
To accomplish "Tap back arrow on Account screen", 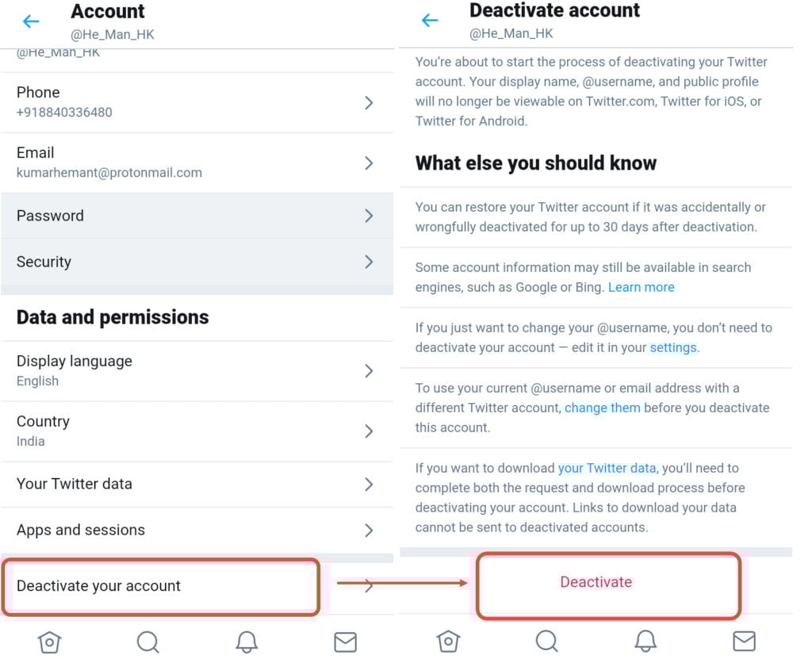I will coord(31,21).
